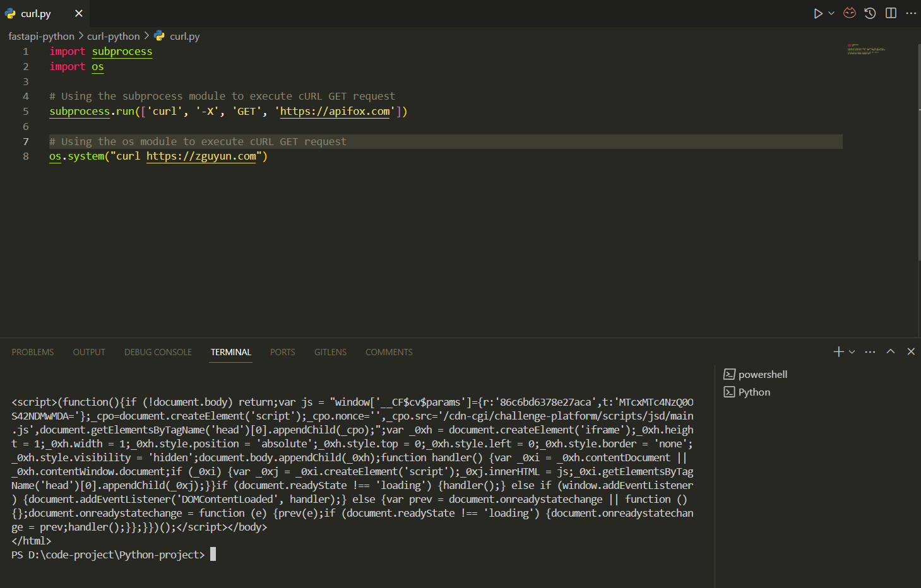Select the curl.py editor tab

point(44,13)
